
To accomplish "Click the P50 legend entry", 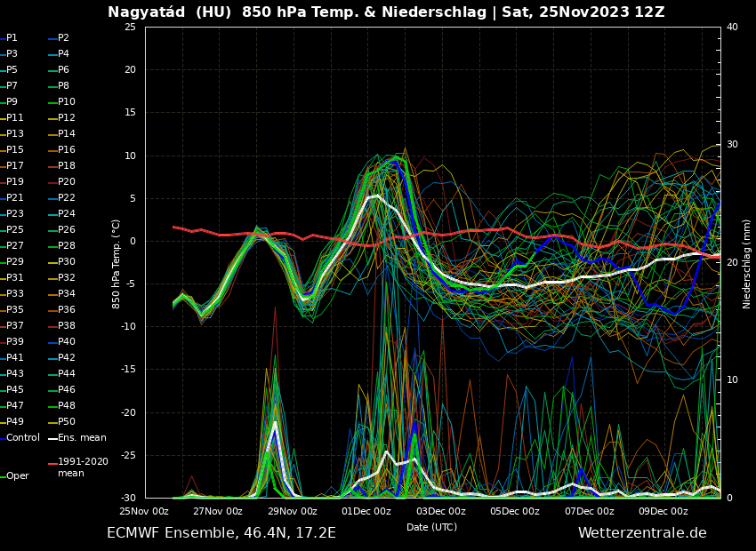I will (67, 422).
